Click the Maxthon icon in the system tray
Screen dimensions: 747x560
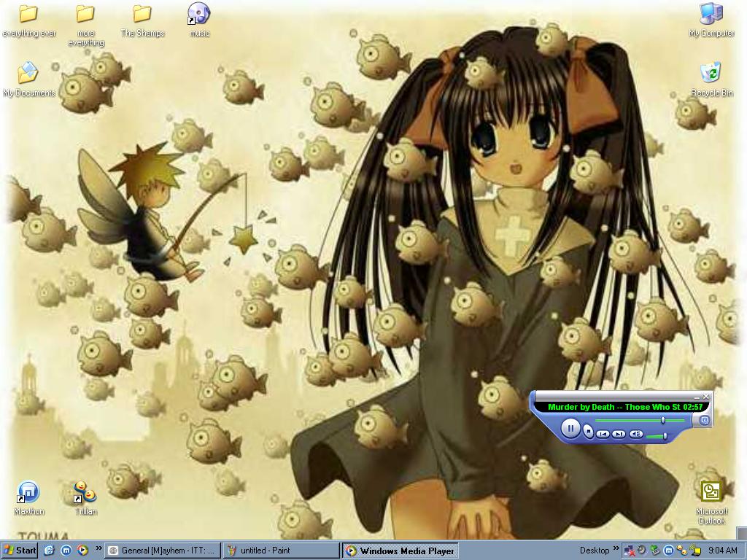668,551
